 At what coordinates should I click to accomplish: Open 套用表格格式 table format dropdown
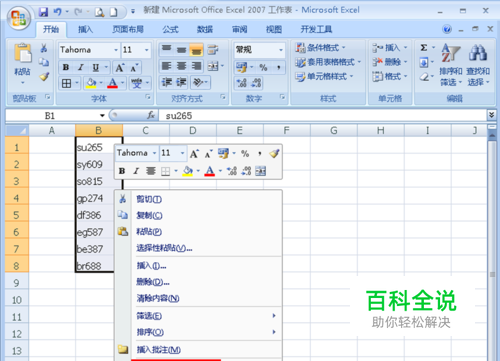328,62
